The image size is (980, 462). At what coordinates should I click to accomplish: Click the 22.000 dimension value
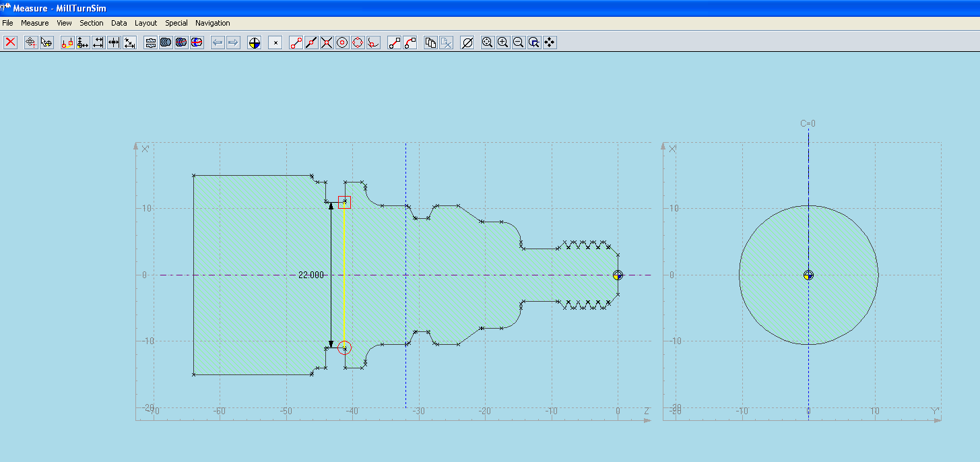coord(311,275)
